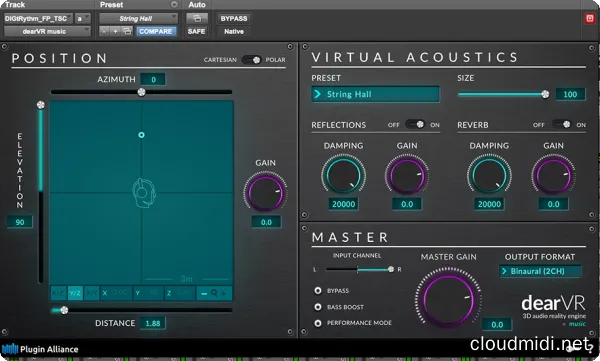Viewport: 600px width, 361px height.
Task: Toggle the Reverb off/on switch
Action: coord(561,124)
